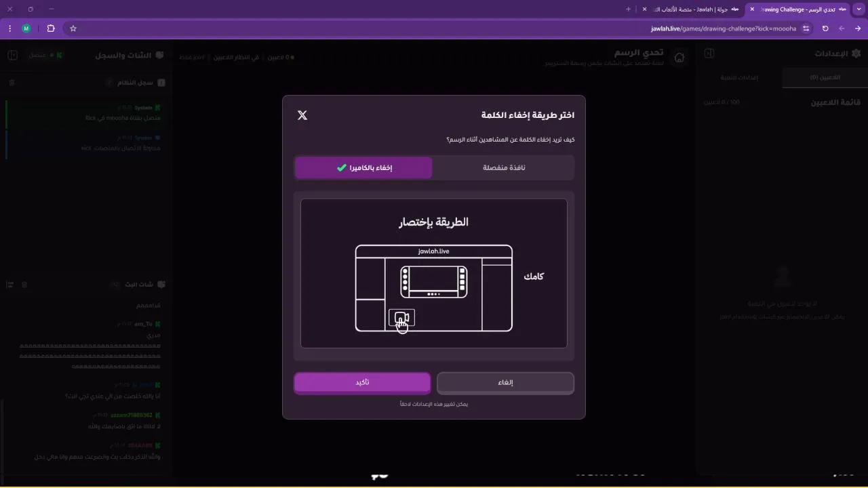Click the 'الطريقة بإختصار' heading
The height and width of the screenshot is (488, 868).
[434, 222]
